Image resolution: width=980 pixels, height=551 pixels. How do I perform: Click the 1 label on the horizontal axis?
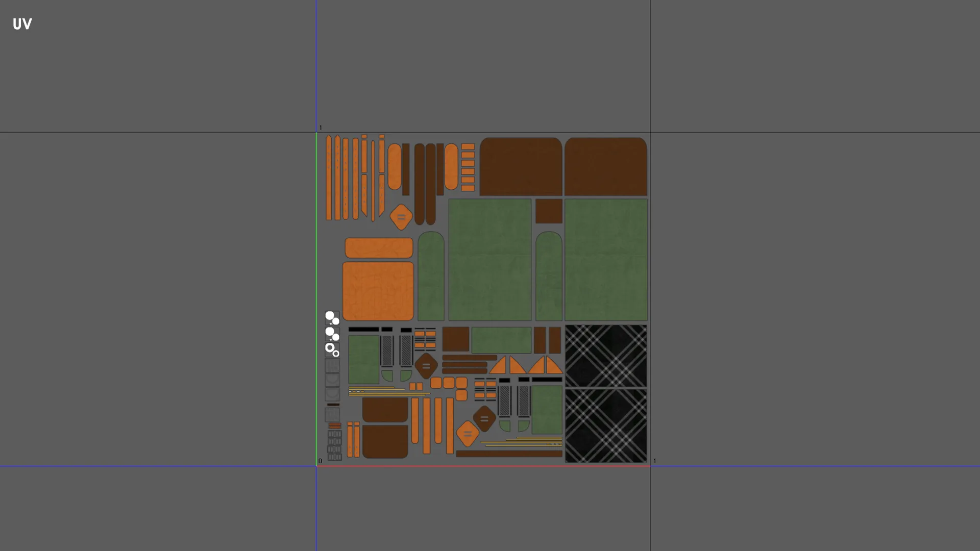(655, 461)
